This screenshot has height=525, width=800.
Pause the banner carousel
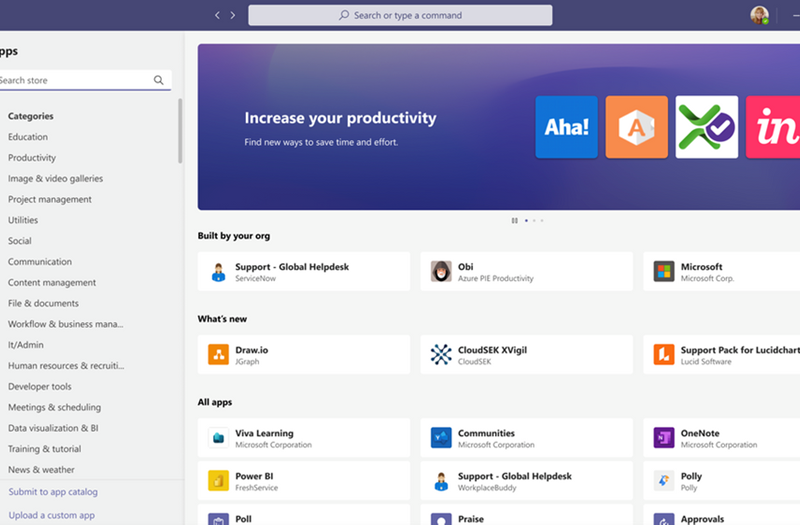[514, 220]
